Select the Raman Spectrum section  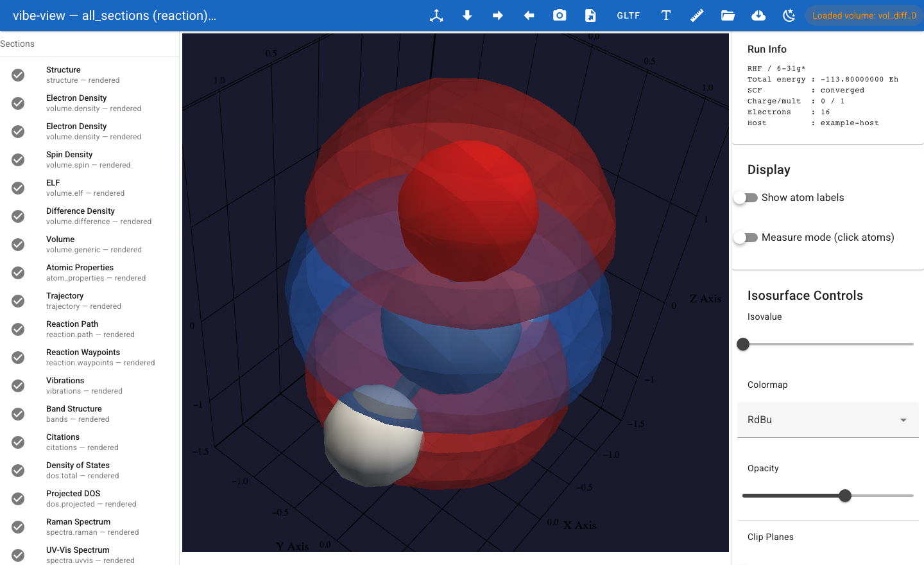tap(89, 527)
